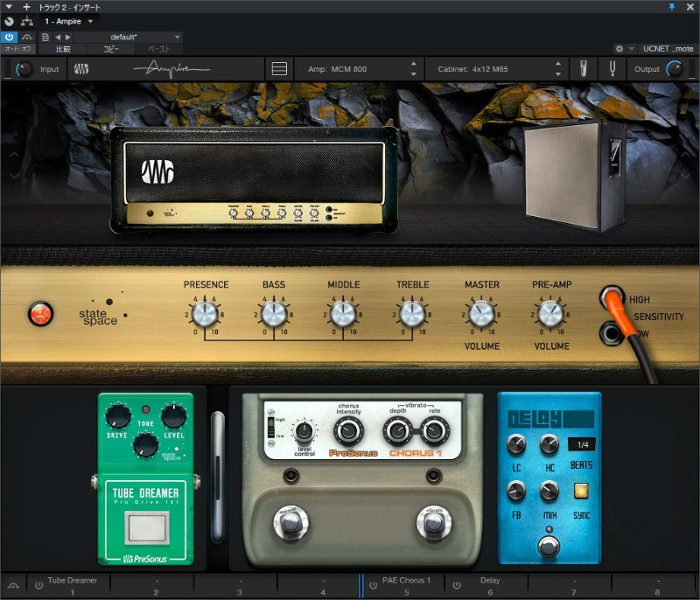700x600 pixels.
Task: Open the Delay 1/4 beats field
Action: point(581,444)
